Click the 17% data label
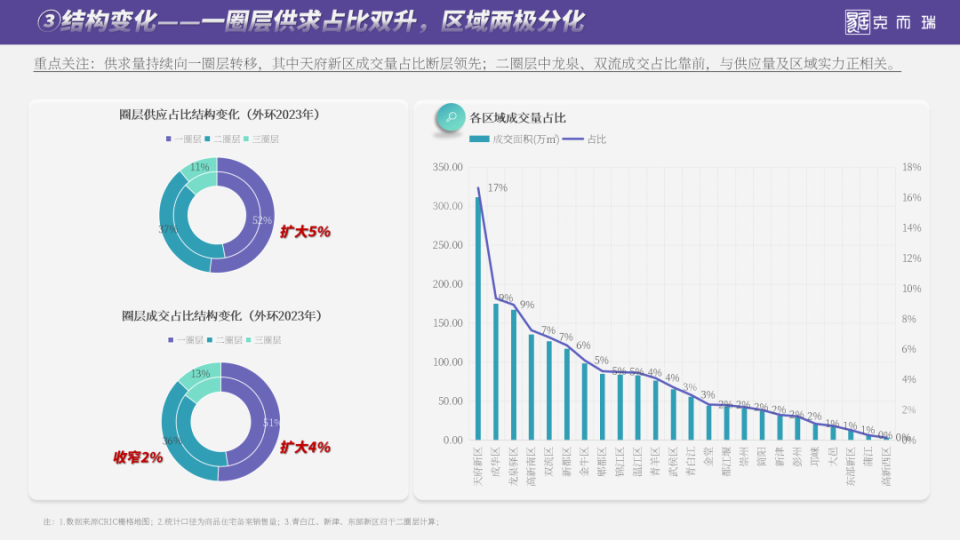The image size is (960, 540). (x=497, y=188)
